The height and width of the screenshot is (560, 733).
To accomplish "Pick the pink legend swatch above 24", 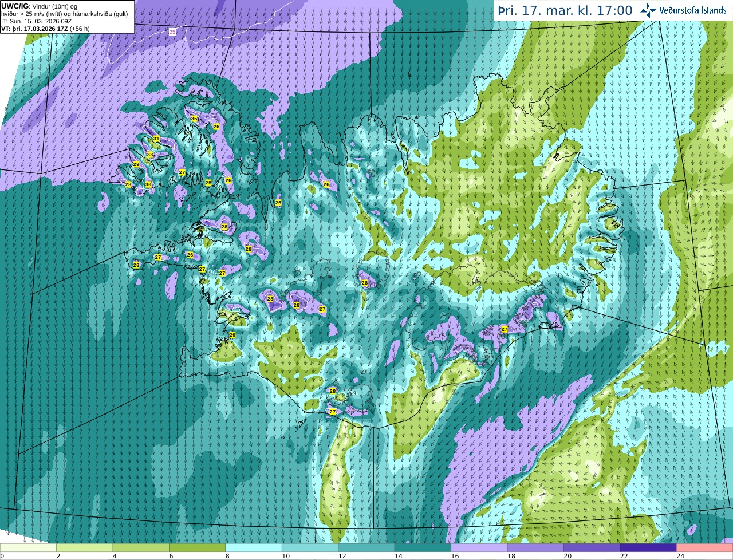I will [x=705, y=547].
